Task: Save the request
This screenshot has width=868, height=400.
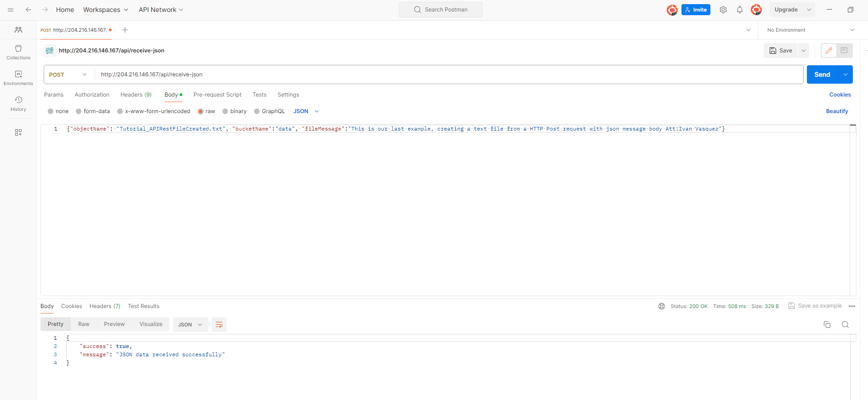Action: click(x=781, y=51)
